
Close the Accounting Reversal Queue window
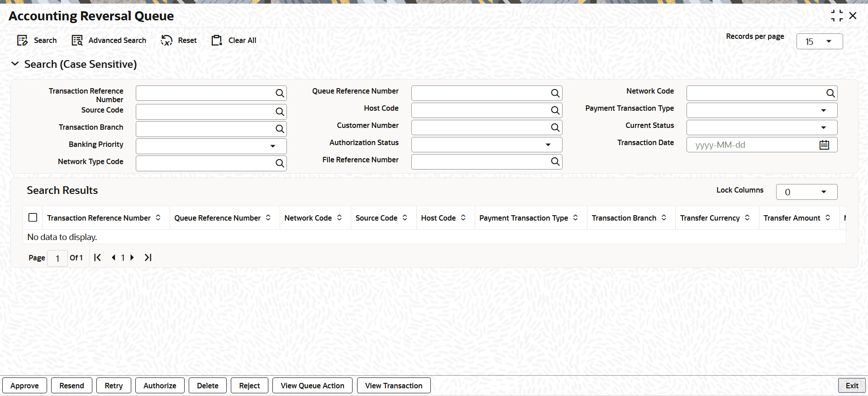[x=853, y=16]
